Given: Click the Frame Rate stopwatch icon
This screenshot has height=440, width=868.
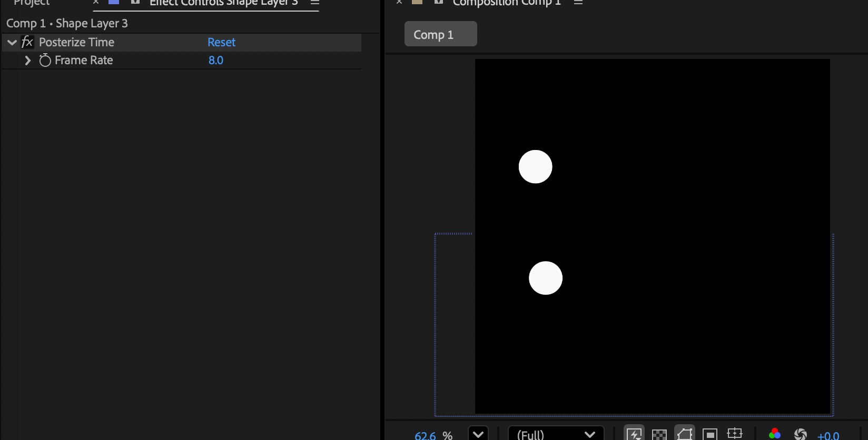Looking at the screenshot, I should pyautogui.click(x=45, y=61).
